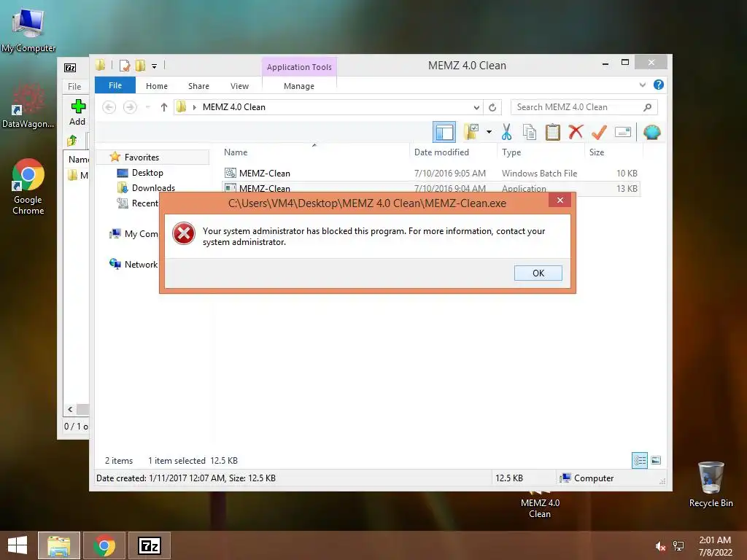Click the Rename toolbar icon
747x560 pixels.
tap(623, 132)
